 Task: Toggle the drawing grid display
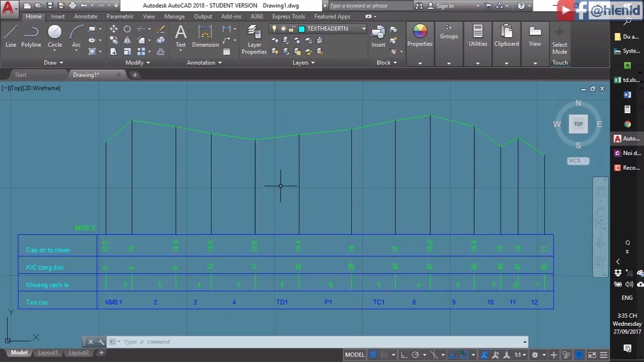tap(373, 354)
